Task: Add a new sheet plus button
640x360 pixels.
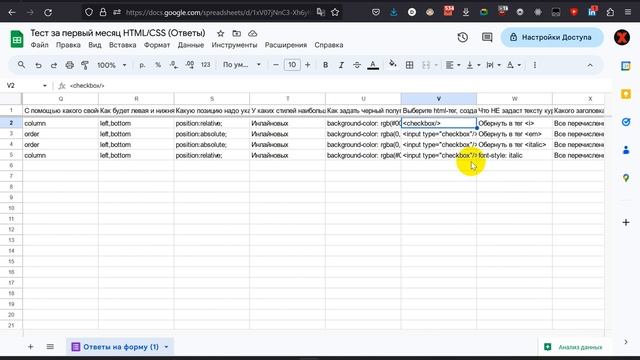Action: point(30,347)
